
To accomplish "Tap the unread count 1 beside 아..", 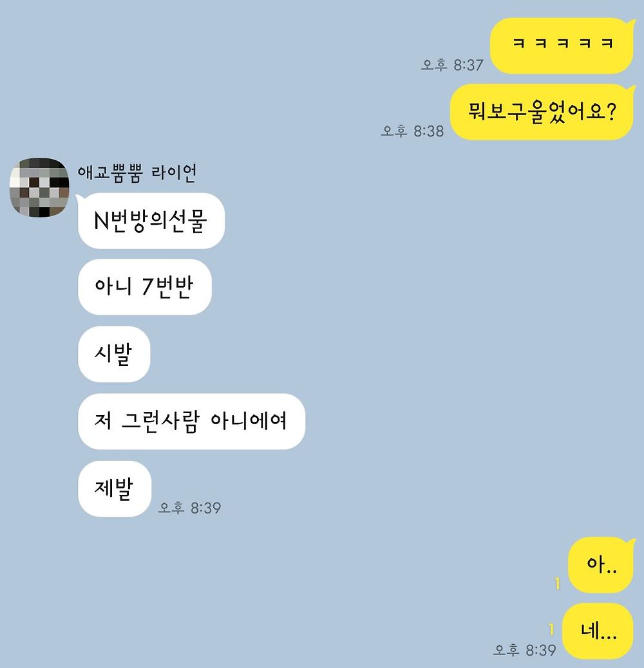I will pyautogui.click(x=557, y=583).
